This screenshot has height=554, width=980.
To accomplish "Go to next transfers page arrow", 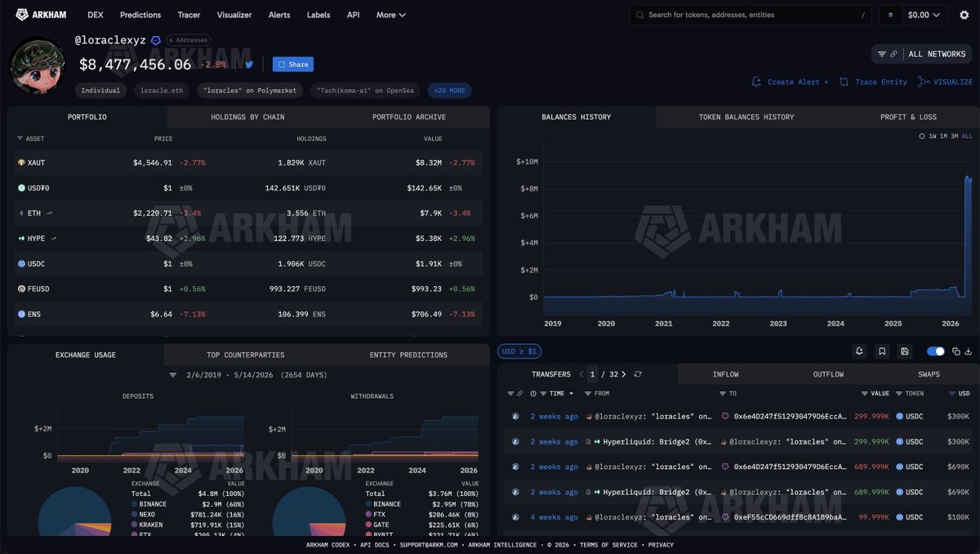I will pyautogui.click(x=624, y=374).
